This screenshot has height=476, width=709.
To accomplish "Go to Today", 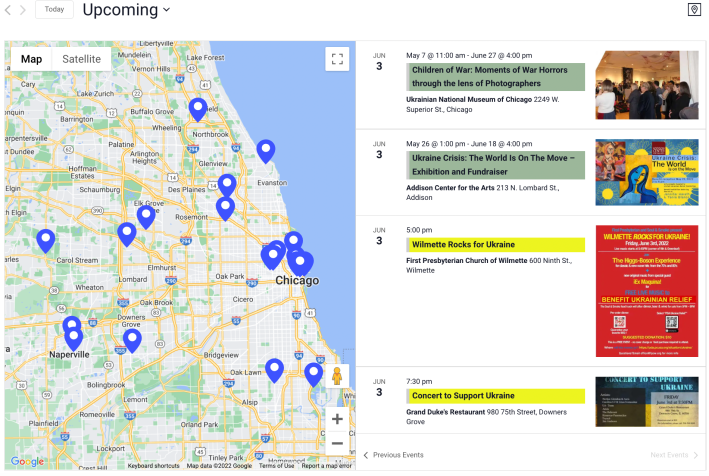I will tap(54, 9).
